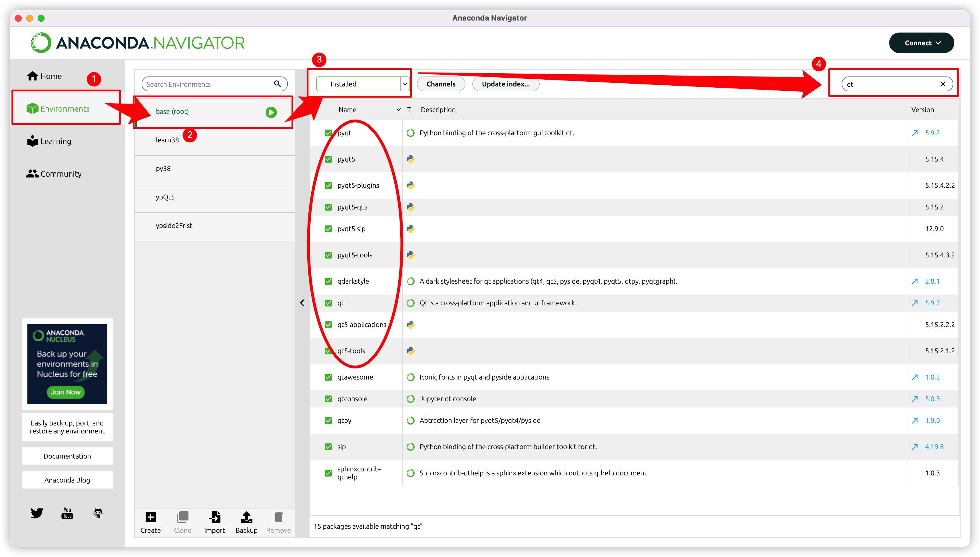This screenshot has width=980, height=557.
Task: Click the Import environment icon
Action: 214,517
